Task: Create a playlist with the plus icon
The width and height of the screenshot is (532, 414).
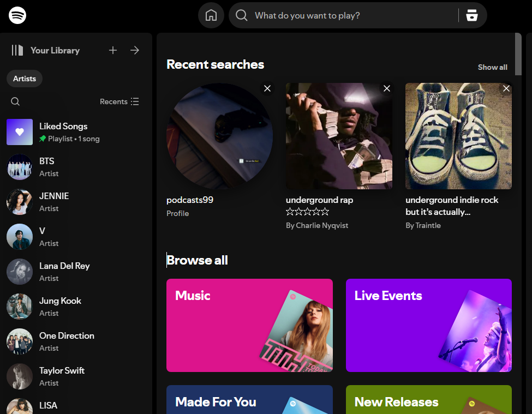Action: tap(112, 50)
